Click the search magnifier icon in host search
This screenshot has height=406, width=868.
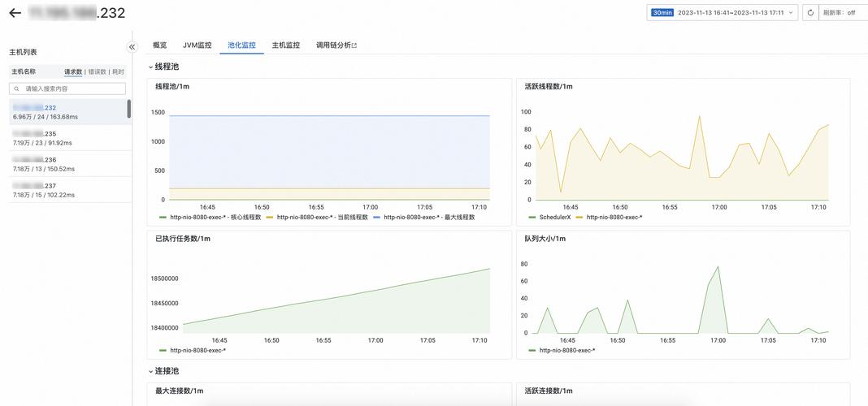[16, 89]
